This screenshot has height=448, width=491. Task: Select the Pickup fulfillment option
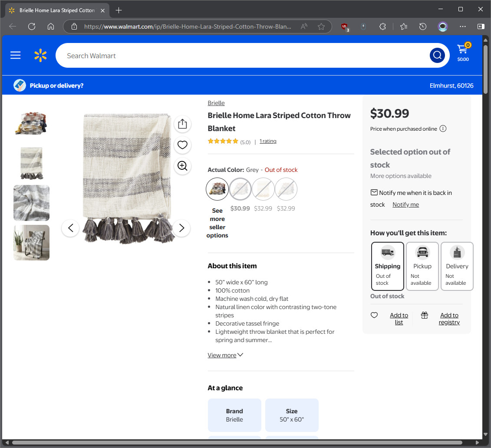(x=422, y=267)
